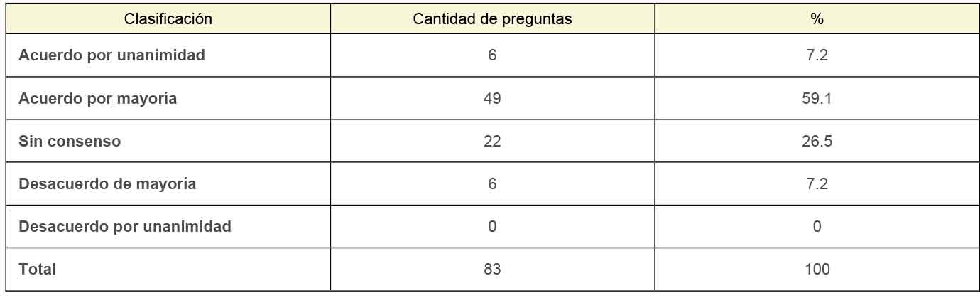Click the Acuerdo por mayoría row label
980x298 pixels.
98,99
